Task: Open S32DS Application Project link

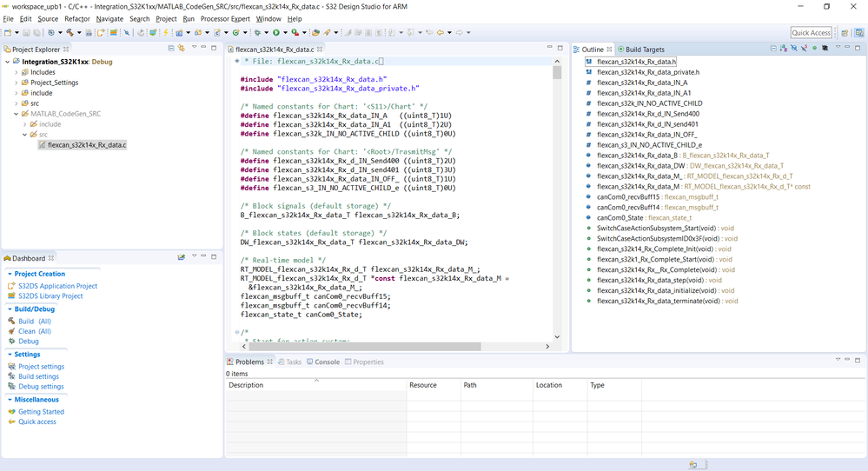Action: [57, 286]
